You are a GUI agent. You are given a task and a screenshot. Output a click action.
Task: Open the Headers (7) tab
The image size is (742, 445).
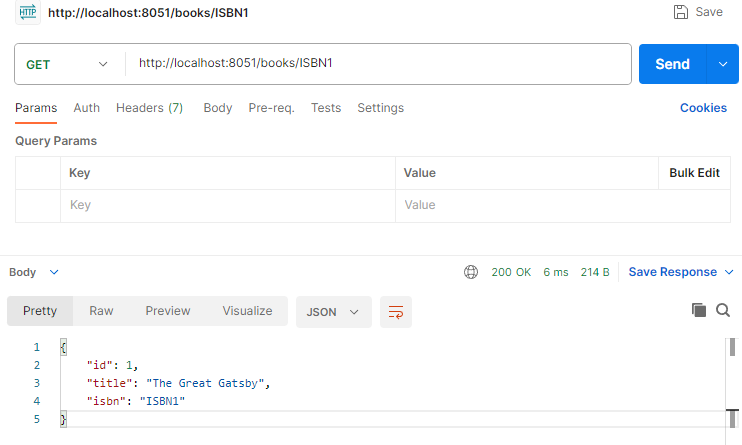click(x=149, y=108)
